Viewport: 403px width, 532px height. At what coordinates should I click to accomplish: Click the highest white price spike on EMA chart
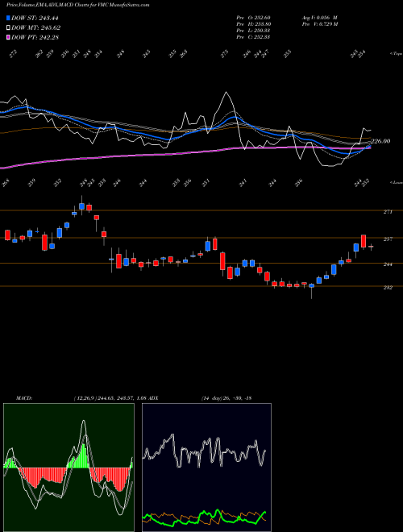coord(226,93)
